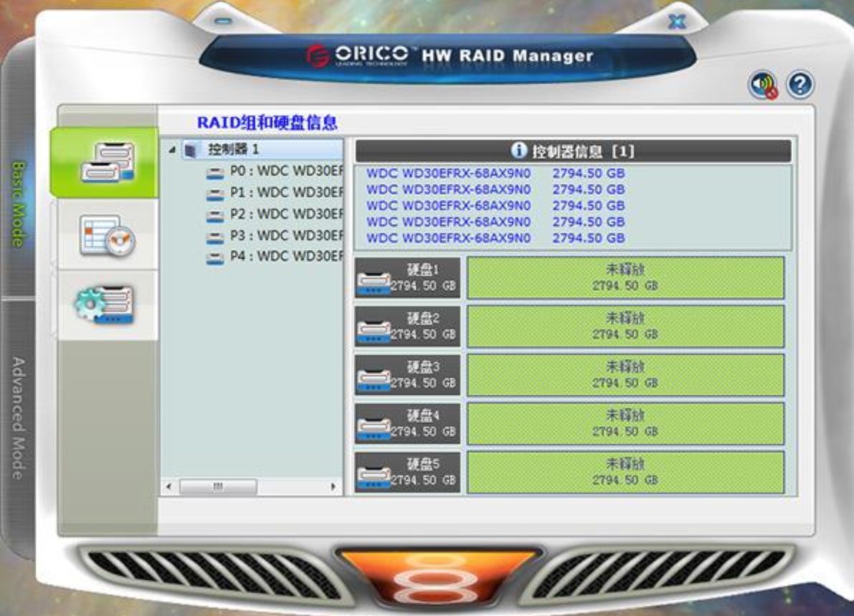This screenshot has height=616, width=854.
Task: Open the RAID and disk information page icon
Action: [108, 162]
